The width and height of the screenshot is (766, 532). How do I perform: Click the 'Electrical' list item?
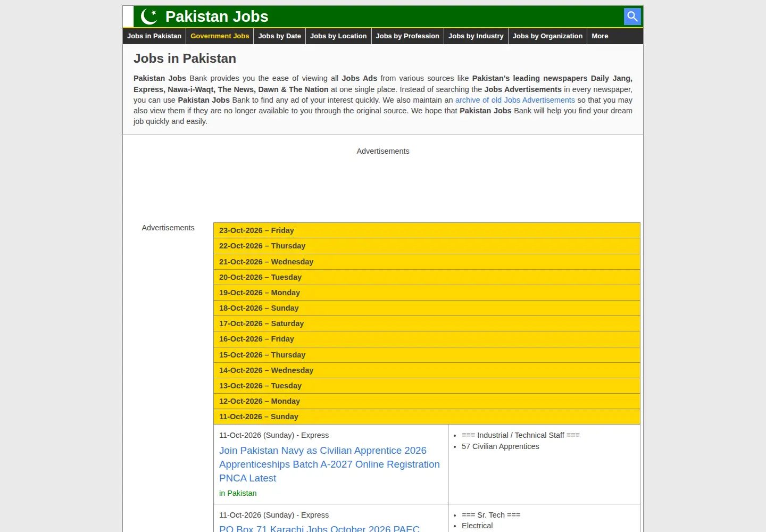click(477, 526)
